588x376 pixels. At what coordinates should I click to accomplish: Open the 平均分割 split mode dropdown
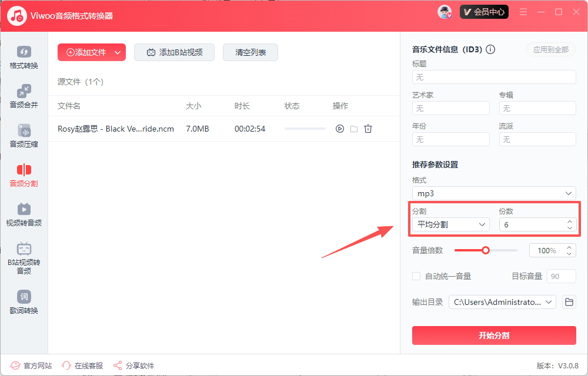tap(450, 224)
